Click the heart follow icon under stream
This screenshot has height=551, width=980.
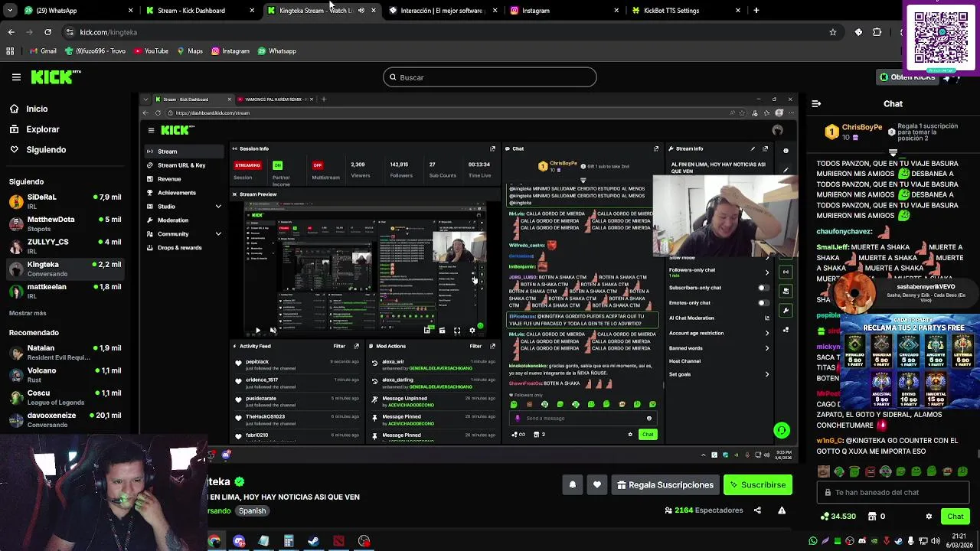tap(597, 484)
